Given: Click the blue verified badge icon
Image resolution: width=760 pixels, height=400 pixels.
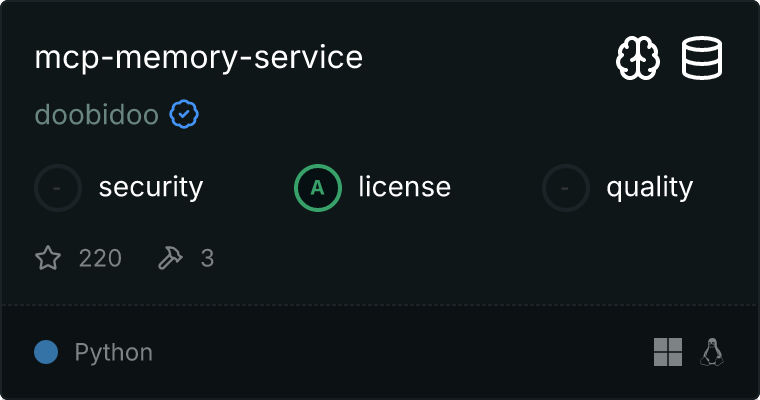Looking at the screenshot, I should 184,115.
